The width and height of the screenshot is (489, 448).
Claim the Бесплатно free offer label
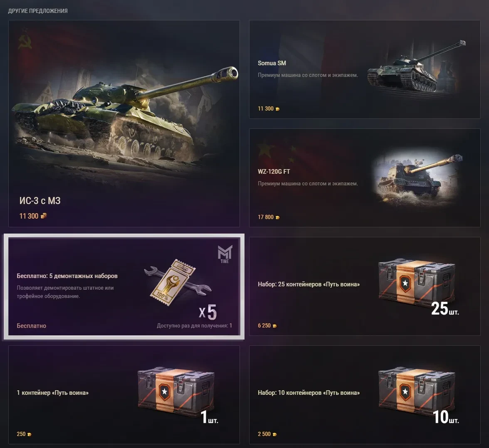(32, 326)
